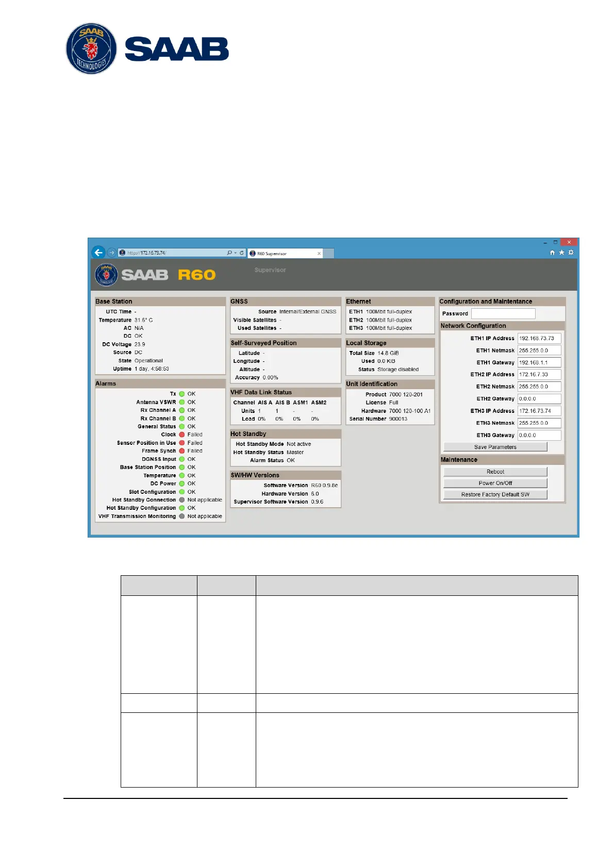Click grey Hot Standby Connection indicator
Image resolution: width=614 pixels, height=868 pixels.
[182, 500]
